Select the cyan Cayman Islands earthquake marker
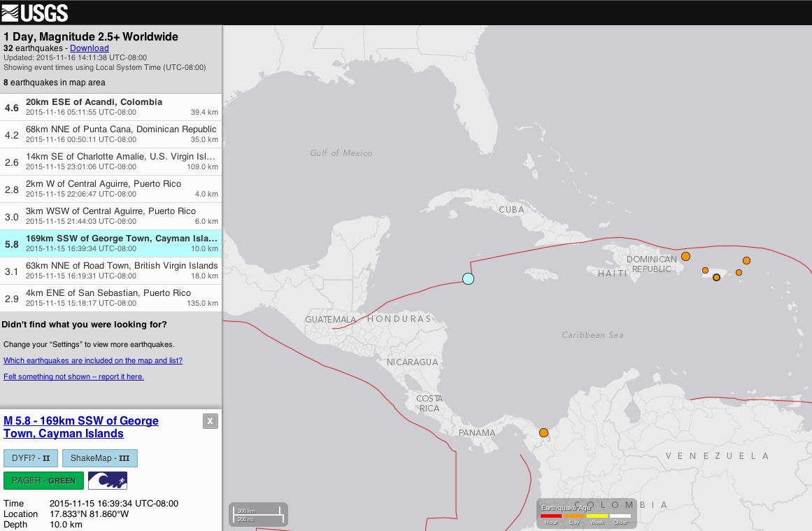Image resolution: width=812 pixels, height=531 pixels. (x=468, y=279)
